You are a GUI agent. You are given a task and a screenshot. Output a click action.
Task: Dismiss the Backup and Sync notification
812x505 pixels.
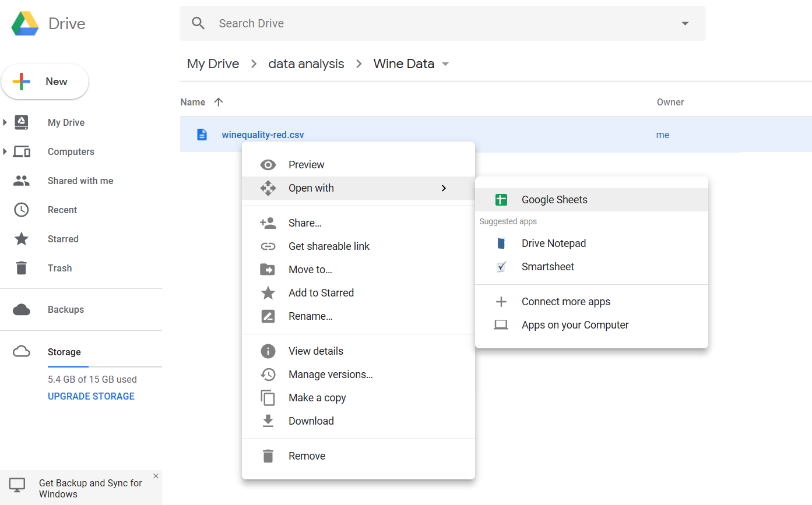[x=156, y=476]
